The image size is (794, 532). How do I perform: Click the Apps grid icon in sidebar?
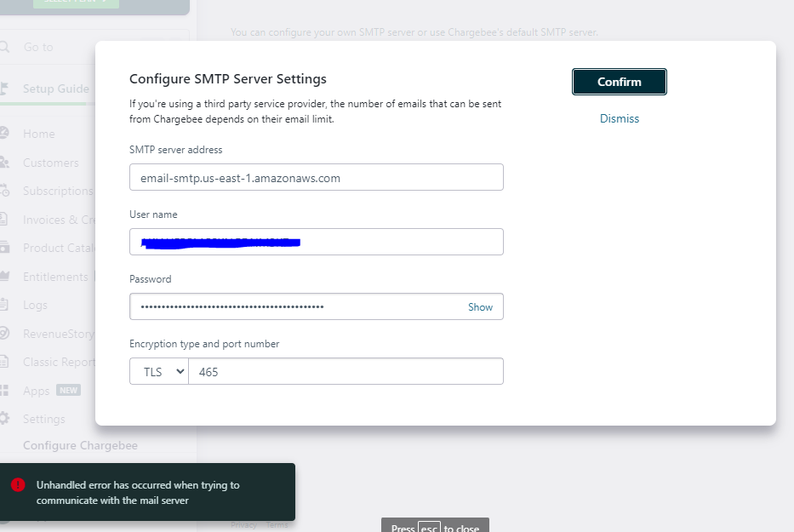(x=5, y=391)
